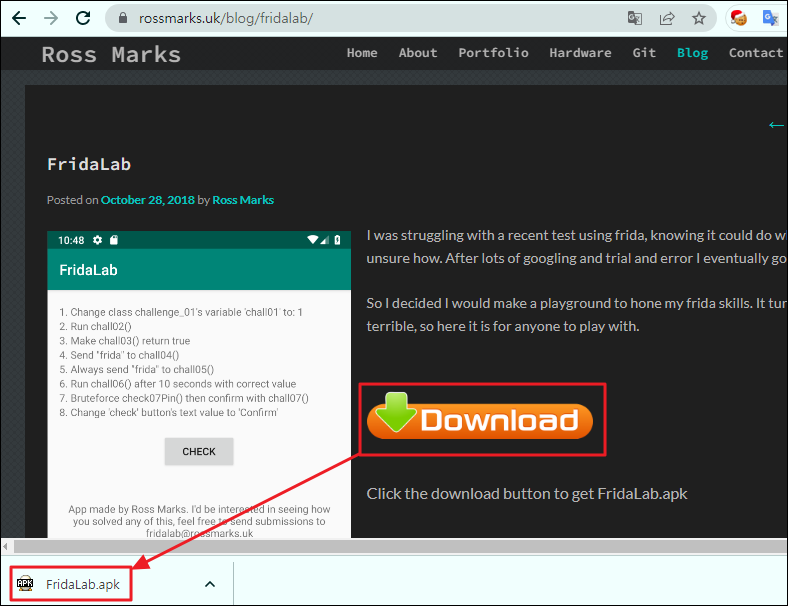Open author link Ross Marks
The width and height of the screenshot is (788, 606).
click(243, 200)
